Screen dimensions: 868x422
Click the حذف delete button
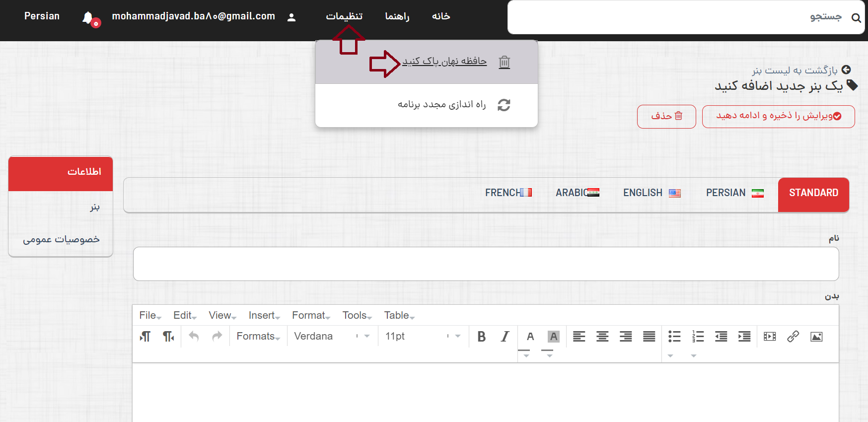(x=666, y=116)
